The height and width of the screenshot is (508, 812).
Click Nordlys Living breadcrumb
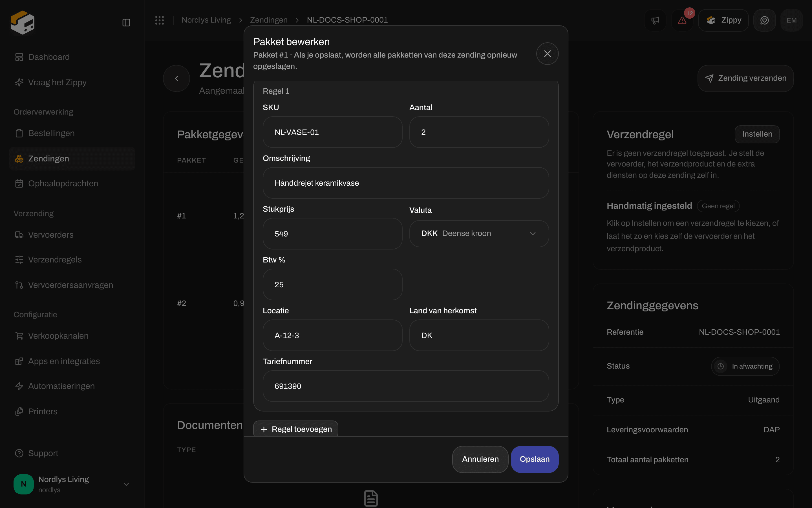tap(206, 20)
